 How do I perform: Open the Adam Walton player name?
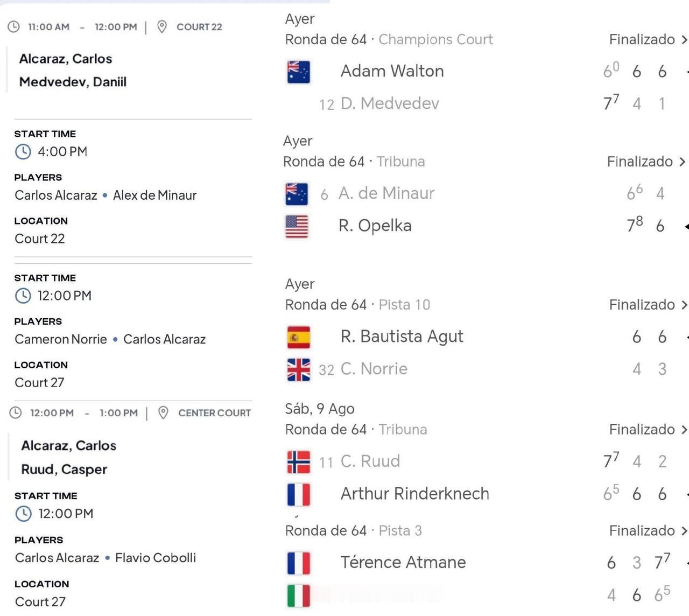392,71
